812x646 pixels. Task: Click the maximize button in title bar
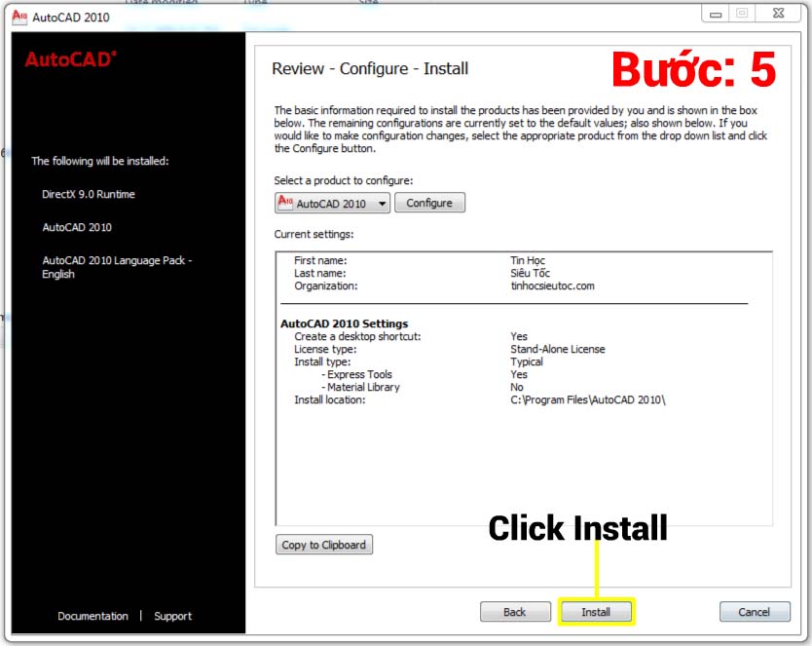pyautogui.click(x=742, y=14)
